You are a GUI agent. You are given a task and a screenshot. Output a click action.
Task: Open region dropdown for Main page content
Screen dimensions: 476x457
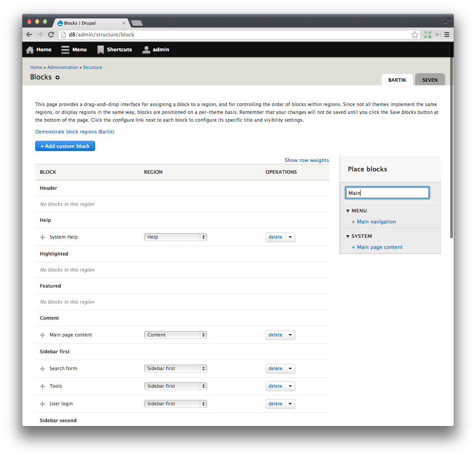176,335
